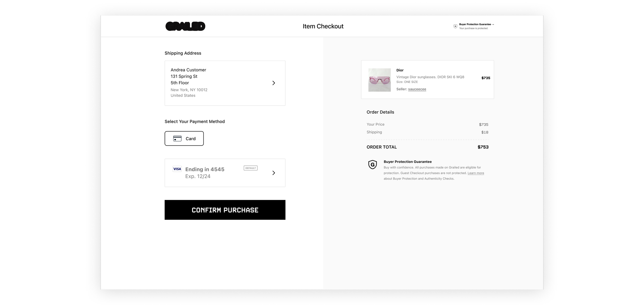The height and width of the screenshot is (305, 644).
Task: Click the Your Price $735 value
Action: (484, 125)
